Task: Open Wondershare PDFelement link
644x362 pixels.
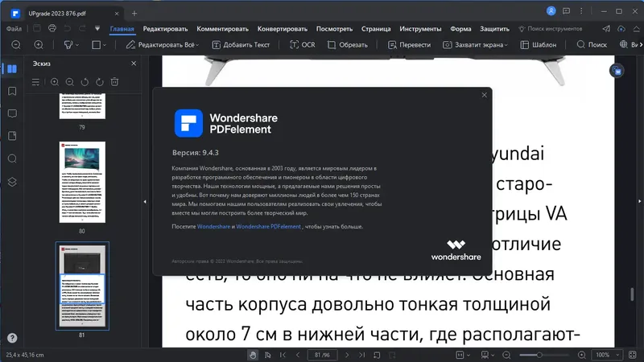Action: 268,227
